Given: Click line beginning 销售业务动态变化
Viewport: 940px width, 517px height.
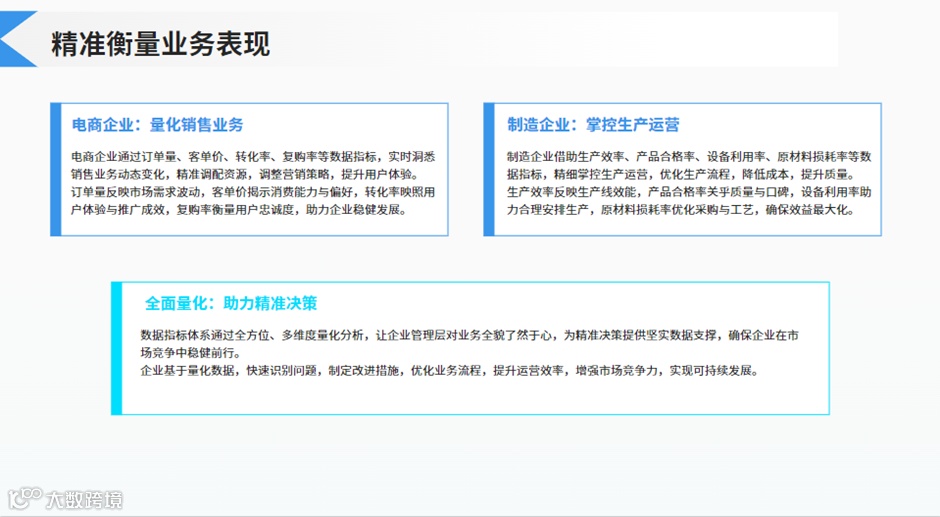Looking at the screenshot, I should [245, 175].
